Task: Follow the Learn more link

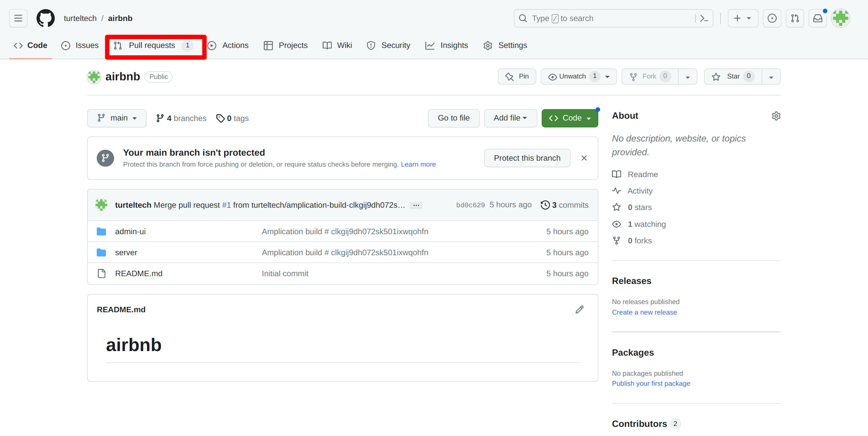Action: pyautogui.click(x=418, y=165)
